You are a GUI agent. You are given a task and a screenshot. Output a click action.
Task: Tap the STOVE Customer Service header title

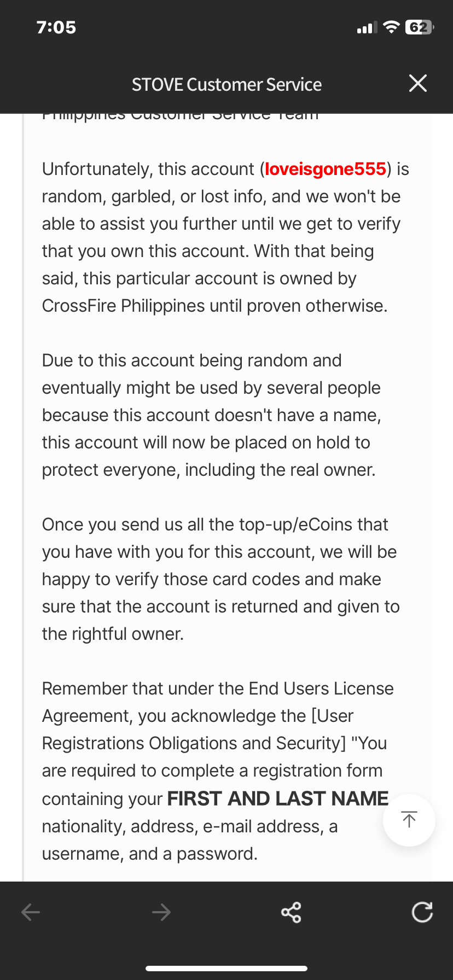pos(226,85)
